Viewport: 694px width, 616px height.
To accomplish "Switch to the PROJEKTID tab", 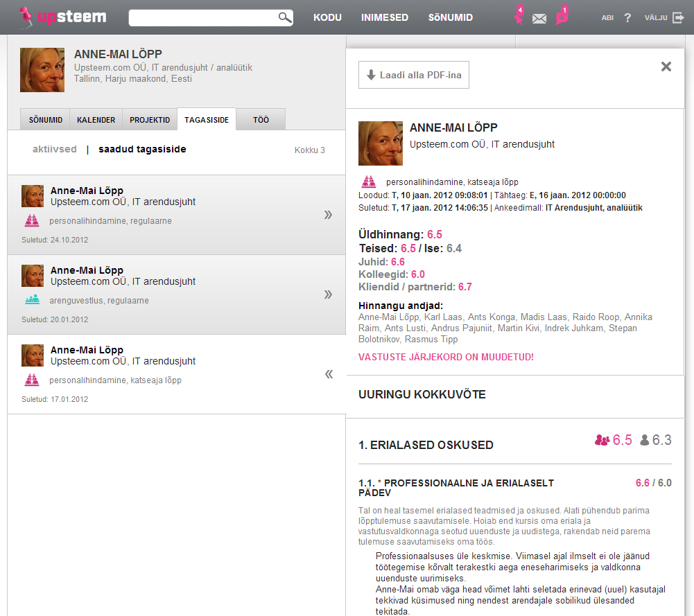I will (x=150, y=120).
